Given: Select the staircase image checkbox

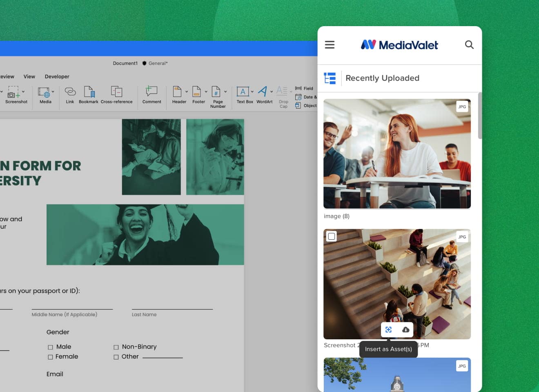Looking at the screenshot, I should point(332,236).
